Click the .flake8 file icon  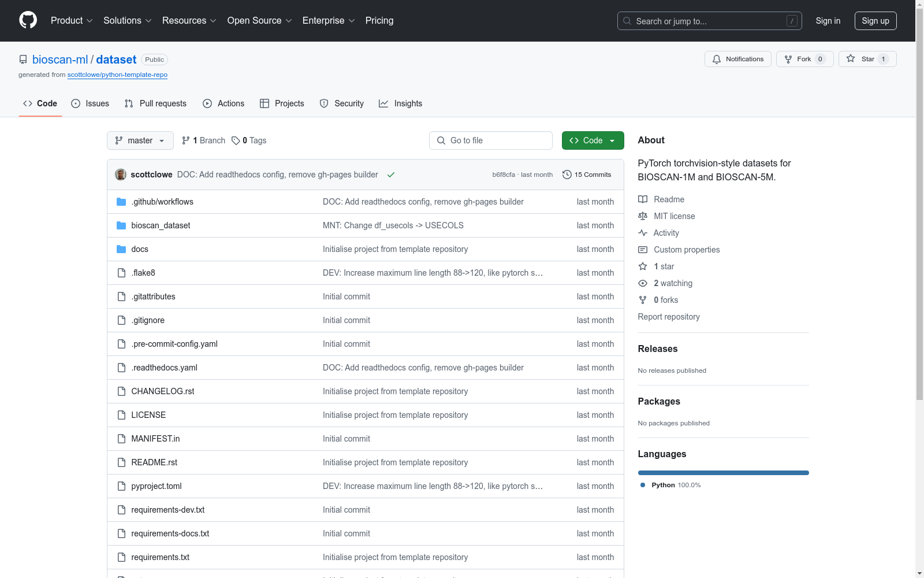(121, 273)
